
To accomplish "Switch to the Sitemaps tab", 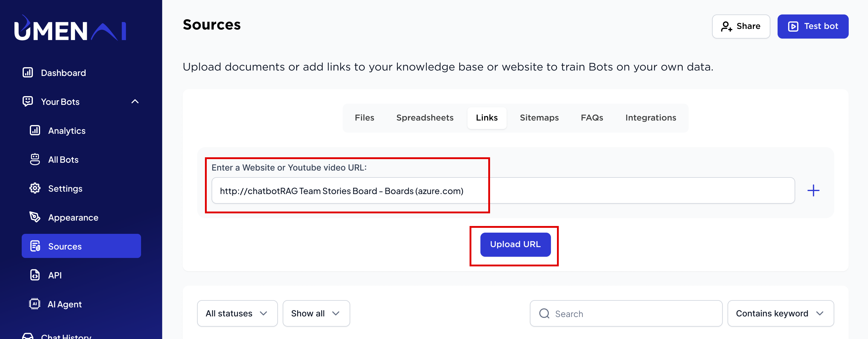I will (539, 118).
